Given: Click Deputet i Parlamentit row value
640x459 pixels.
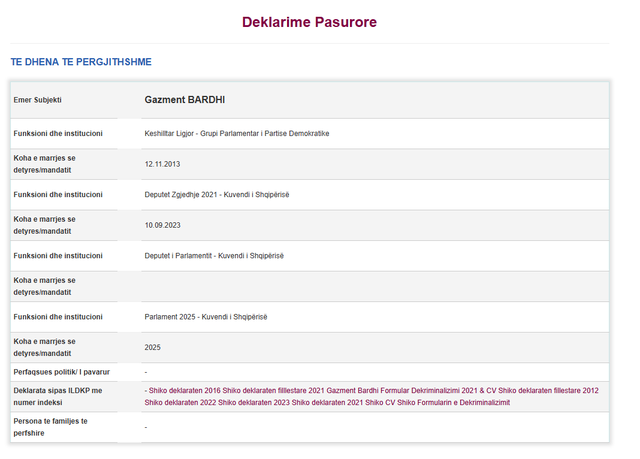Looking at the screenshot, I should point(214,256).
